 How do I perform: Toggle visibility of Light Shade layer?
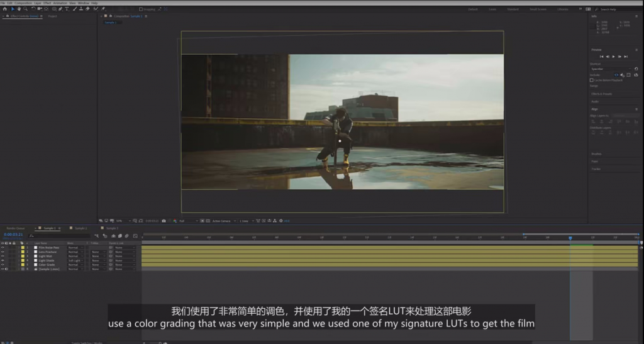[3, 260]
